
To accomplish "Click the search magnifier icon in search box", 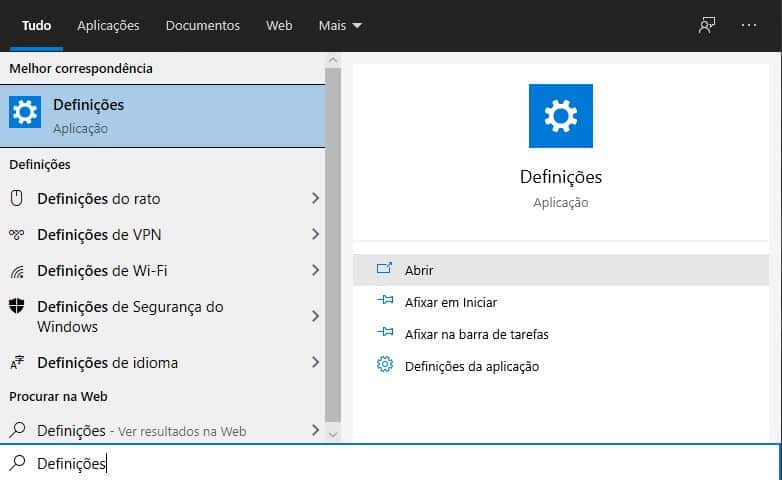I will click(17, 463).
